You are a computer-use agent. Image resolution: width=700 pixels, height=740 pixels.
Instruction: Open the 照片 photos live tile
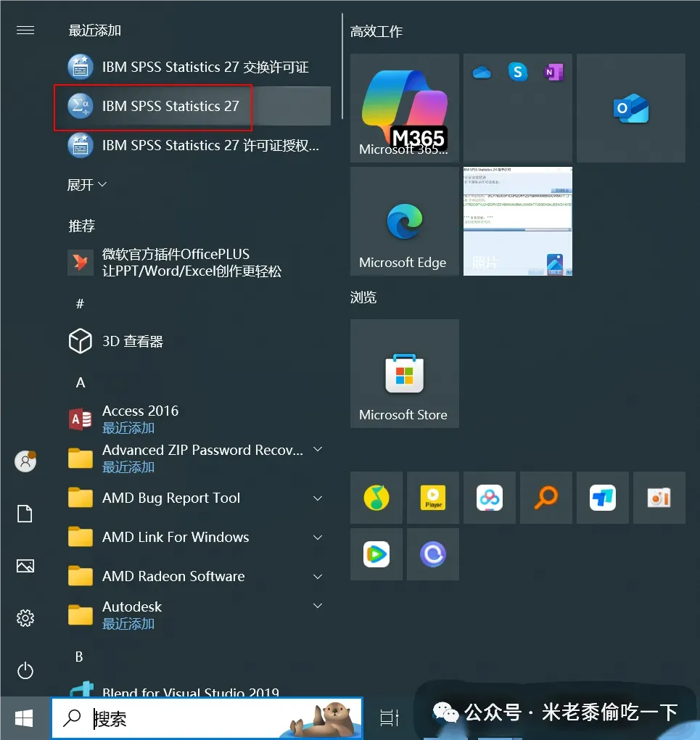(x=518, y=221)
